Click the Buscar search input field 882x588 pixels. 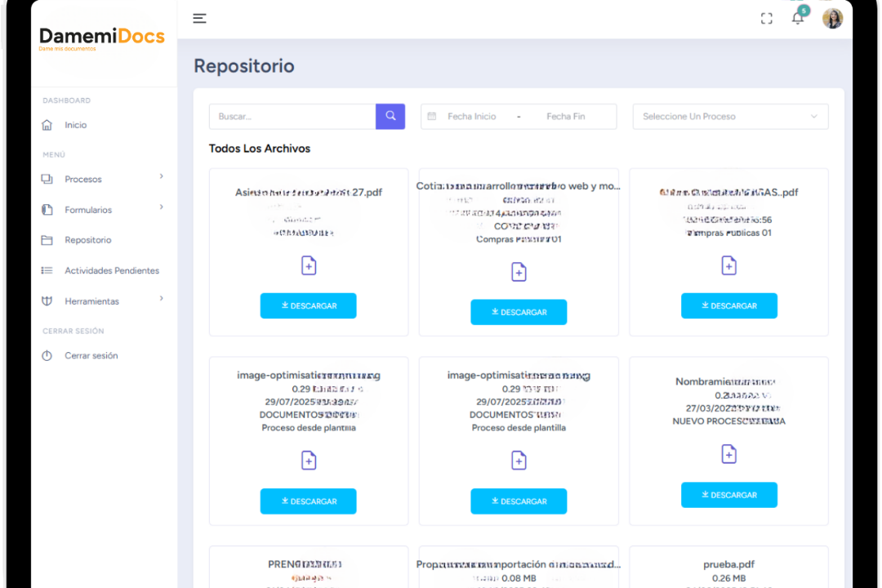pyautogui.click(x=292, y=116)
